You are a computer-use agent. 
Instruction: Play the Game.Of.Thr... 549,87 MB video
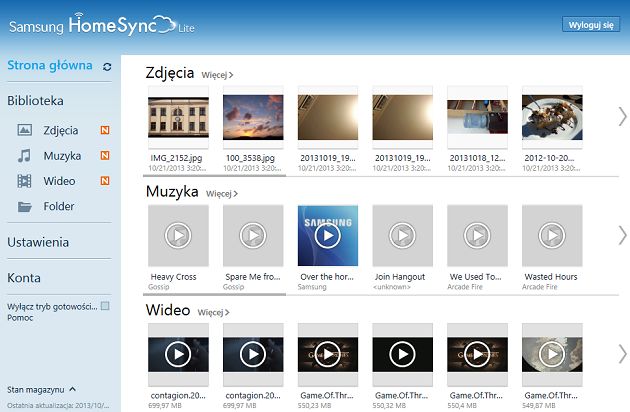click(552, 354)
